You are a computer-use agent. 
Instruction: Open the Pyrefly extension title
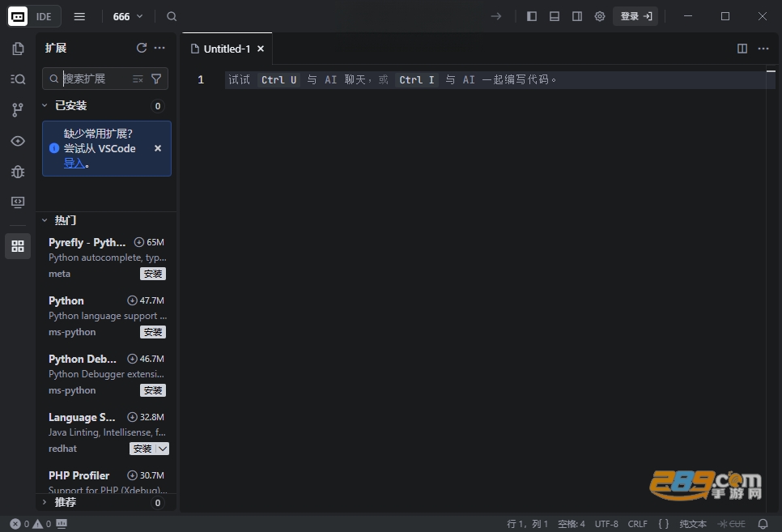point(87,243)
